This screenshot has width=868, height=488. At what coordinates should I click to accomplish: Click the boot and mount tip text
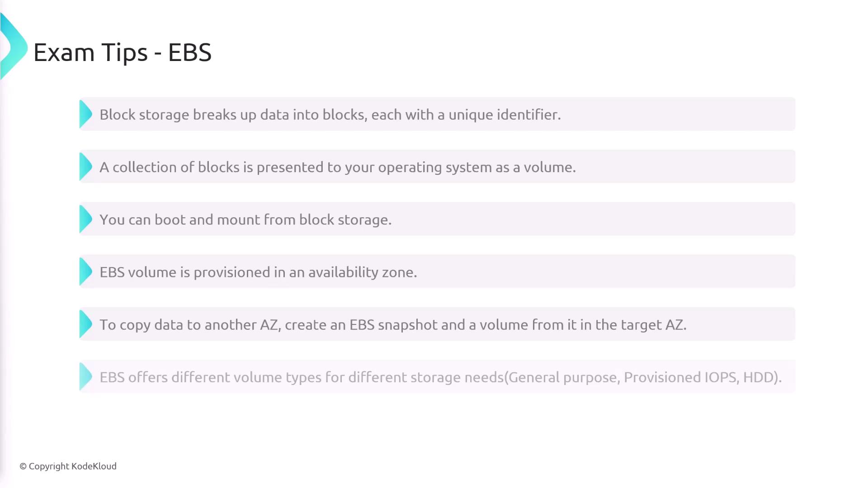pyautogui.click(x=245, y=220)
